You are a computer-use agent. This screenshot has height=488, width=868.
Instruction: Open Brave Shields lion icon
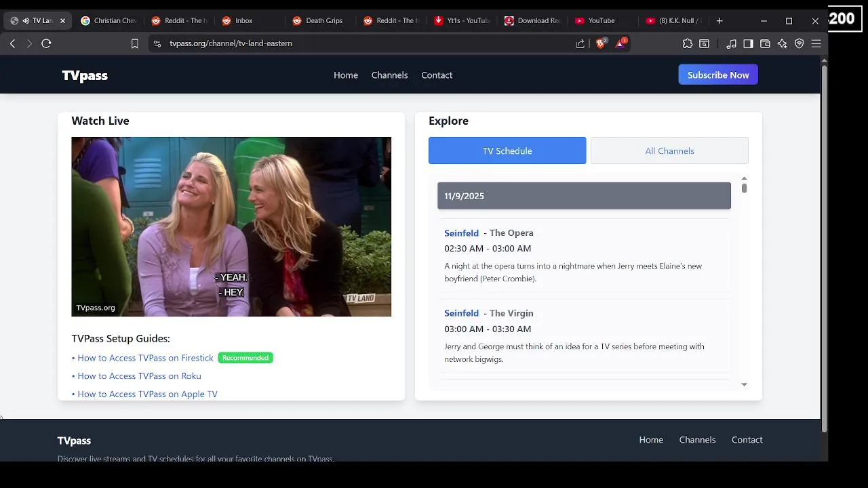click(601, 43)
